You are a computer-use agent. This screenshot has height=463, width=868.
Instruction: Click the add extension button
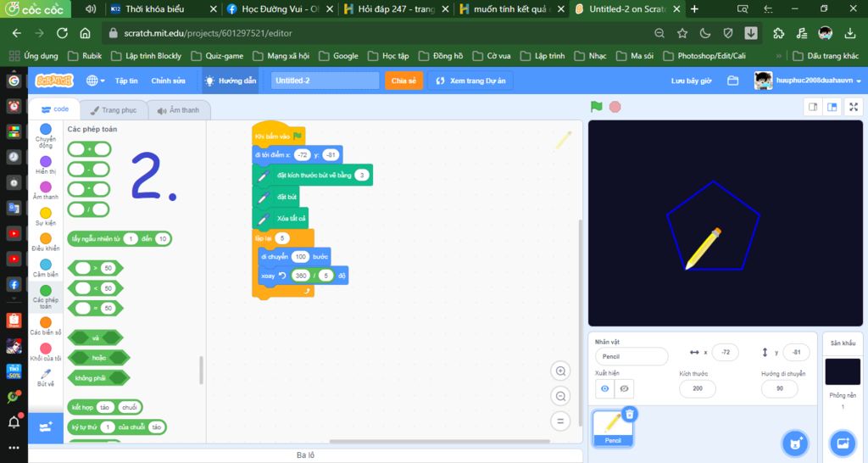pyautogui.click(x=46, y=427)
